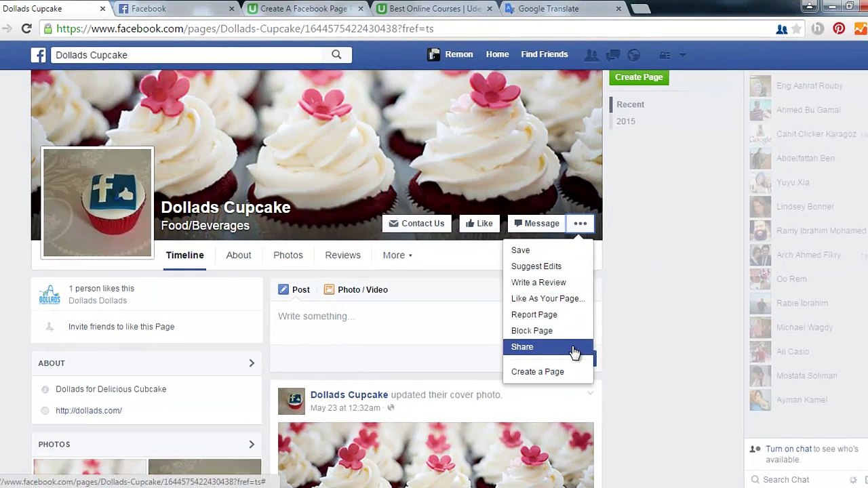Open the Friend Requests icon in the top bar
The width and height of the screenshot is (868, 488).
click(592, 55)
